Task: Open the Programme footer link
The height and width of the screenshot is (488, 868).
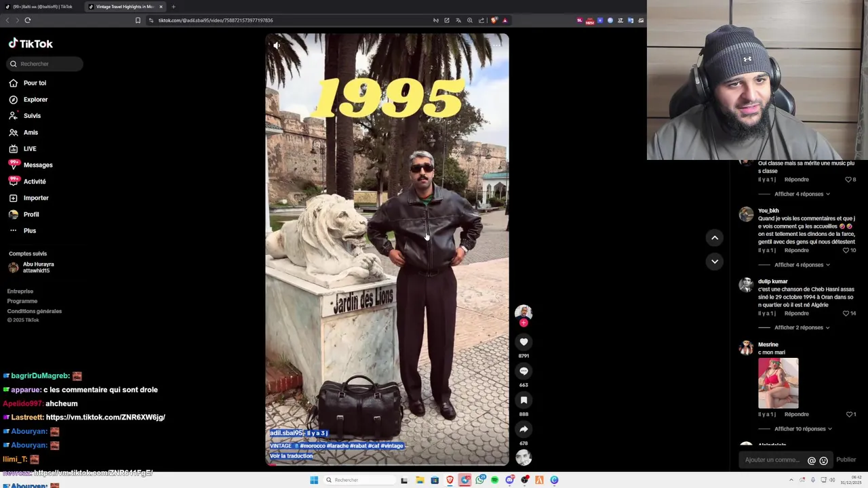Action: coord(22,301)
